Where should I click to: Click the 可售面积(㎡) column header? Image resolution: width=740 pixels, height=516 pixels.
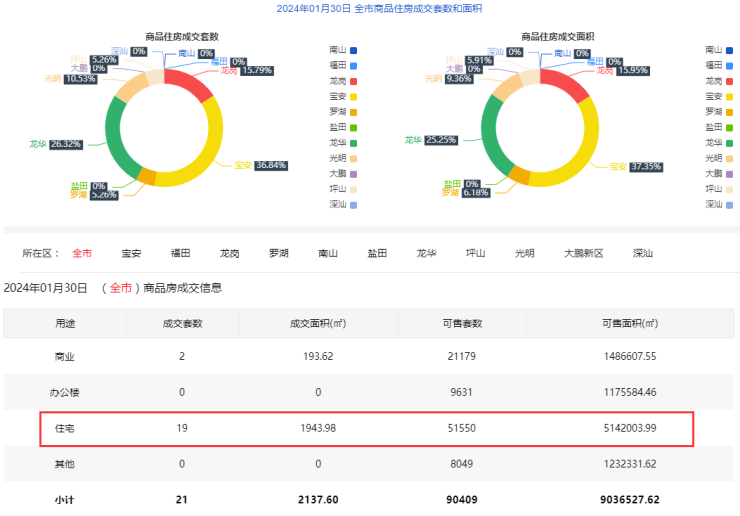630,323
